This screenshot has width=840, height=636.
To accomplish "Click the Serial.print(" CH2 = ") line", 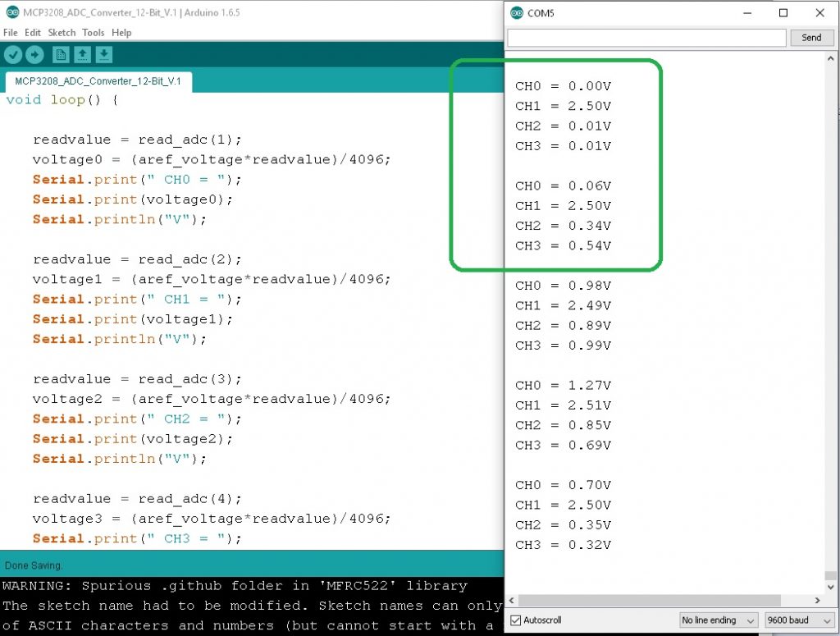I will (x=137, y=419).
